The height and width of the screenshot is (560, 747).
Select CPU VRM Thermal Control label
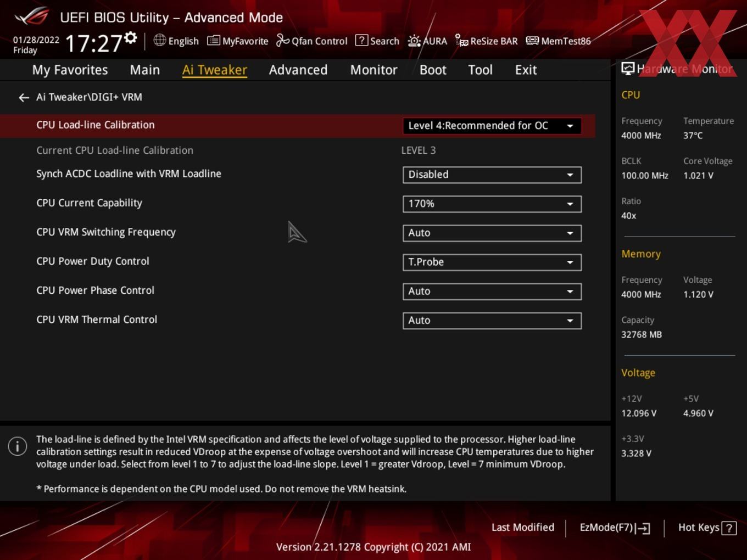97,320
